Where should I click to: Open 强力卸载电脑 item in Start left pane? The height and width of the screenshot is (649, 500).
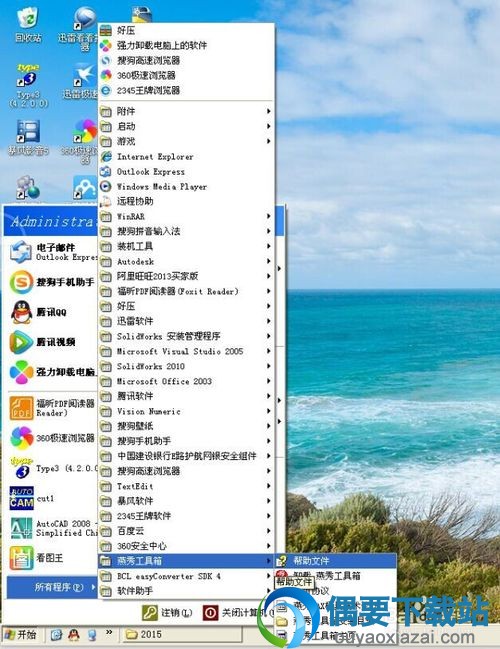[52, 372]
